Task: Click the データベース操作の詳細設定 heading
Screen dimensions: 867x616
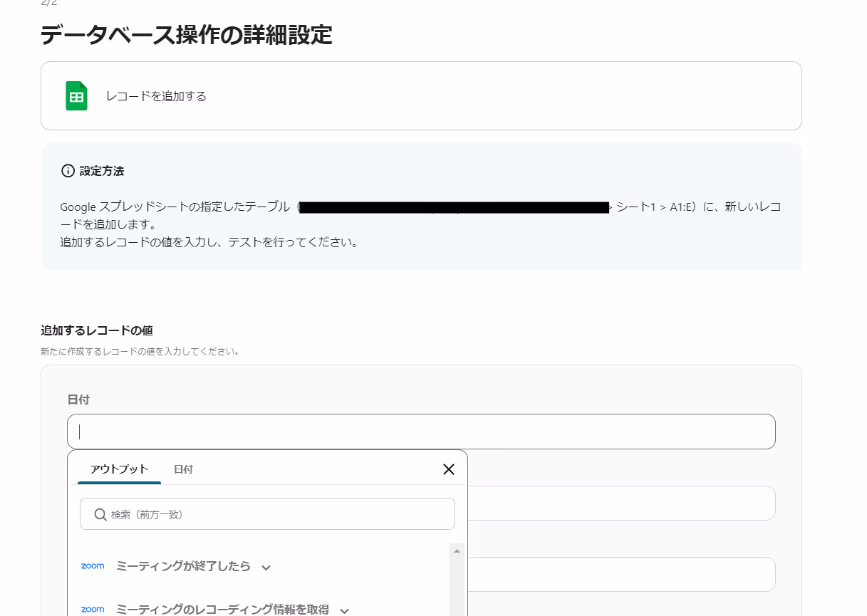Action: pos(187,34)
